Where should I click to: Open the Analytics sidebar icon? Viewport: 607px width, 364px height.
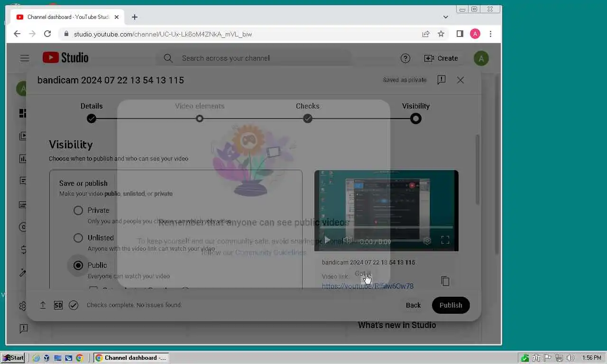pyautogui.click(x=22, y=159)
